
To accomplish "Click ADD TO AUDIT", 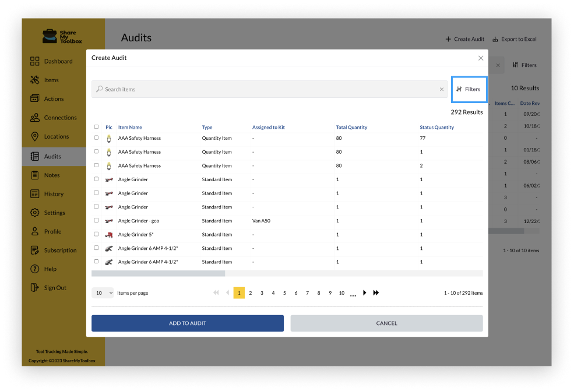I will [x=187, y=323].
